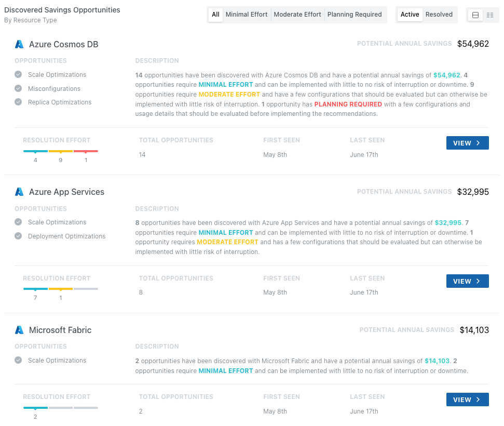
Task: Click Cosmos DB Misconfigurations check icon
Action: (x=18, y=89)
